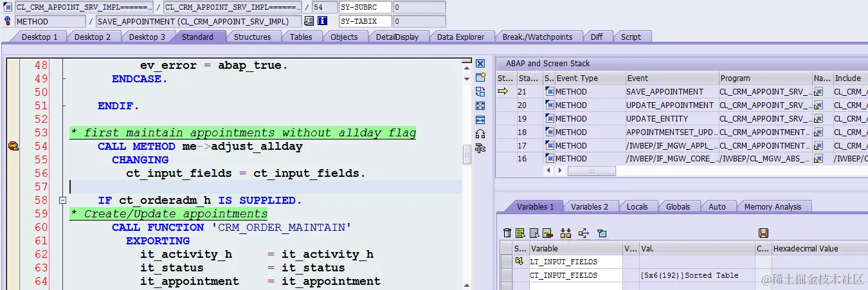Switch to Variables 2 tab
Viewport: 868px width, 290px height.
pos(590,206)
